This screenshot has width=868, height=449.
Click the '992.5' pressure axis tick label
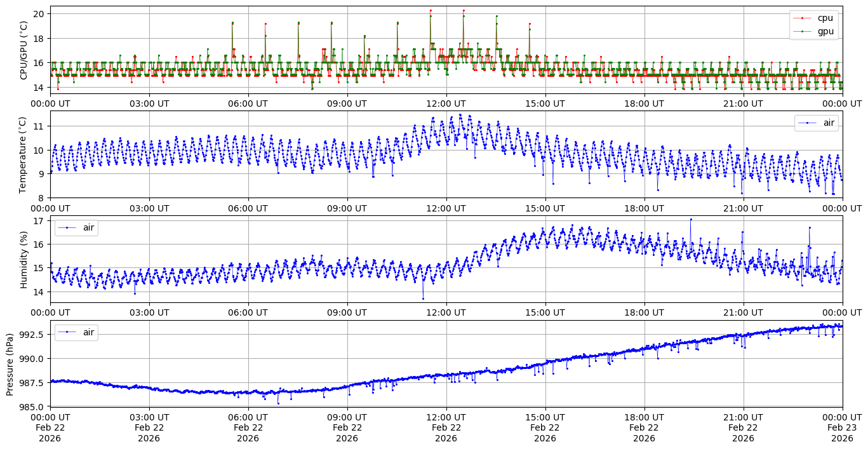(x=30, y=335)
